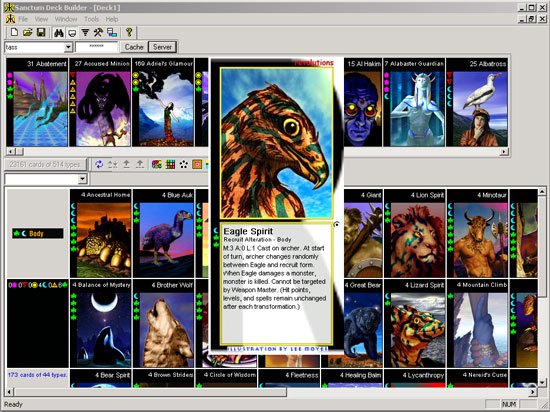Click the blue refresh arrows icon
The image size is (550, 412).
coord(99,164)
